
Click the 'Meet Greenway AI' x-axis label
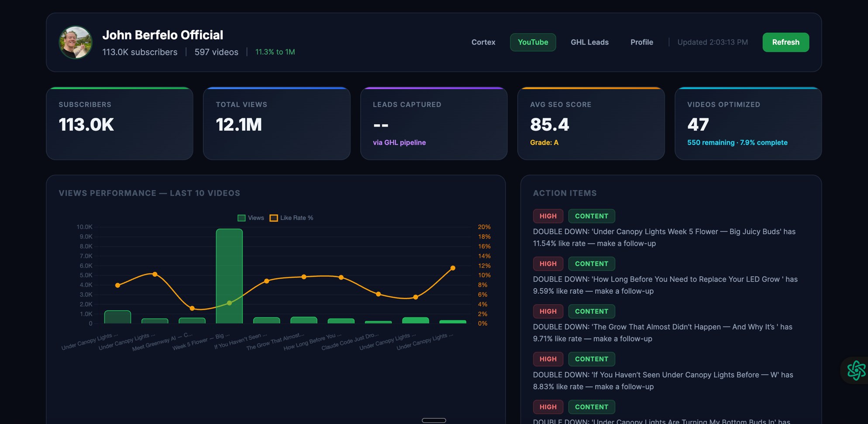coord(162,342)
